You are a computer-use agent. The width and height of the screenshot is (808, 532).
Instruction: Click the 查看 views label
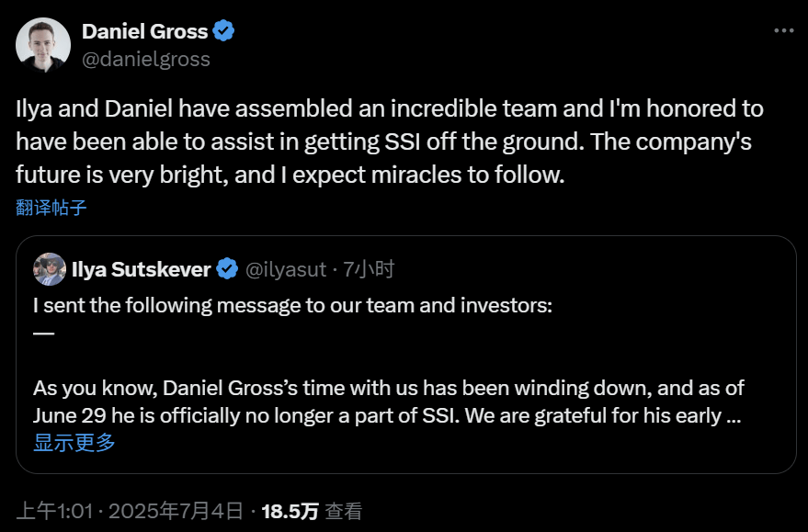tap(344, 511)
